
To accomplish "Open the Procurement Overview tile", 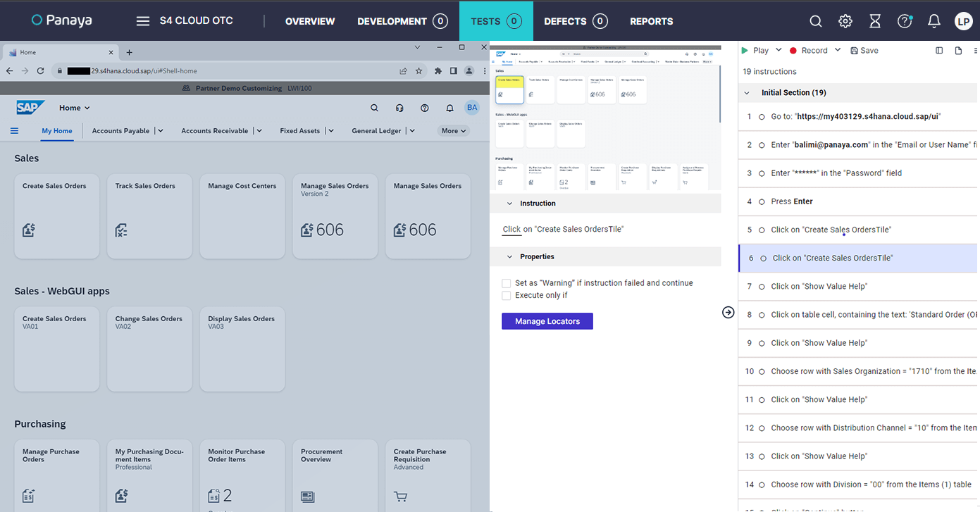I will (x=335, y=475).
